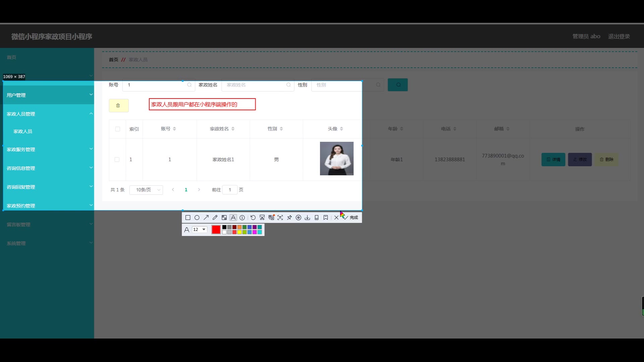Select the numbered step marker tool

pos(242,218)
